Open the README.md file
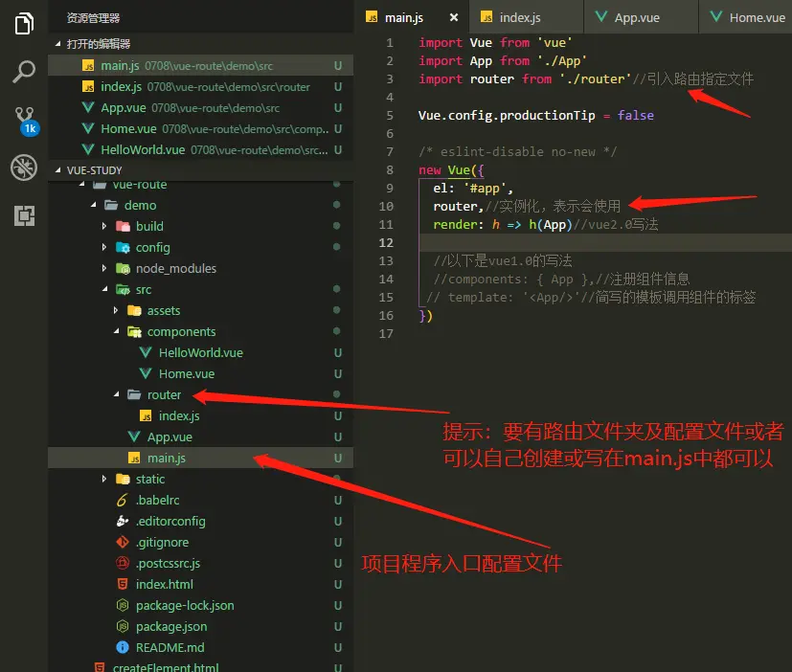 [200, 647]
